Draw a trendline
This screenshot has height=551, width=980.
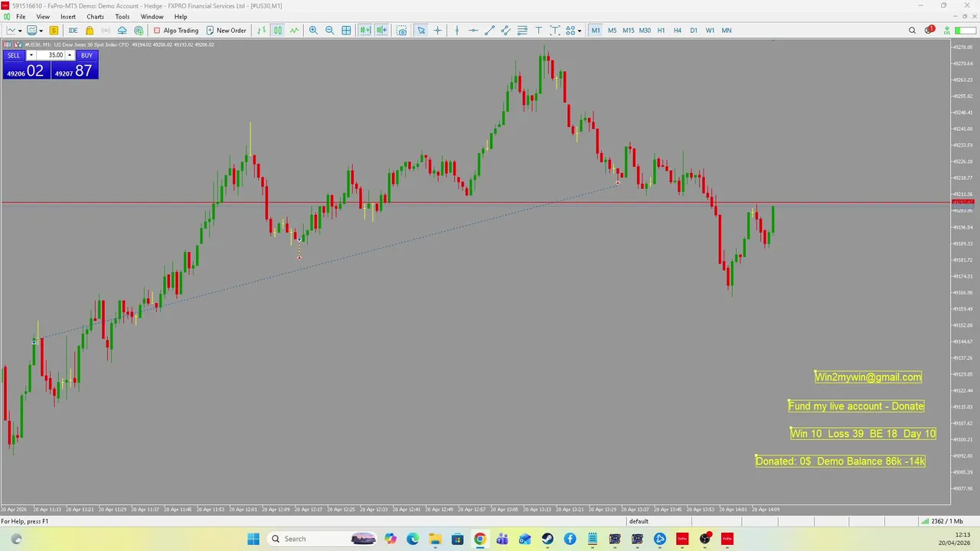tap(489, 31)
